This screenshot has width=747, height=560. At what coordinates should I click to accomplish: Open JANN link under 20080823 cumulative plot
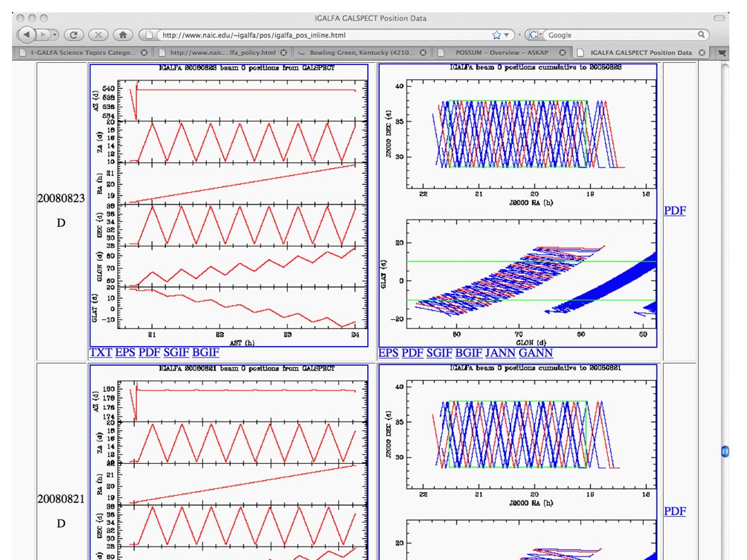(500, 353)
